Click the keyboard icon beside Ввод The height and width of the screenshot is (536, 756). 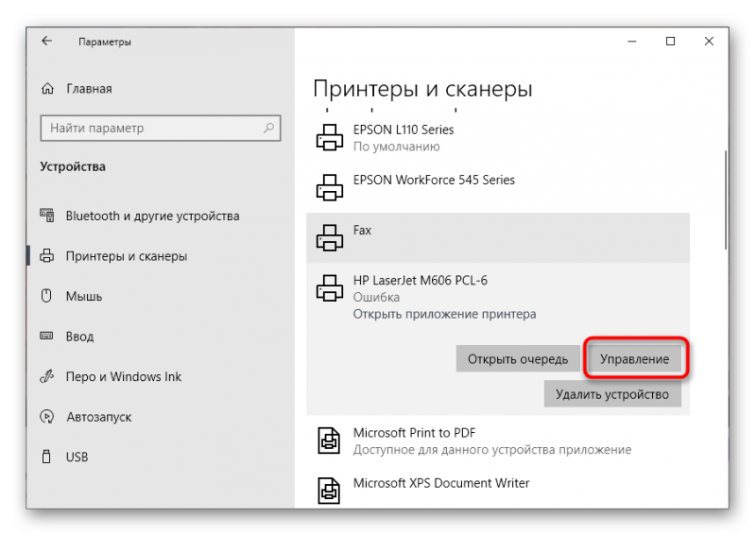coord(46,336)
